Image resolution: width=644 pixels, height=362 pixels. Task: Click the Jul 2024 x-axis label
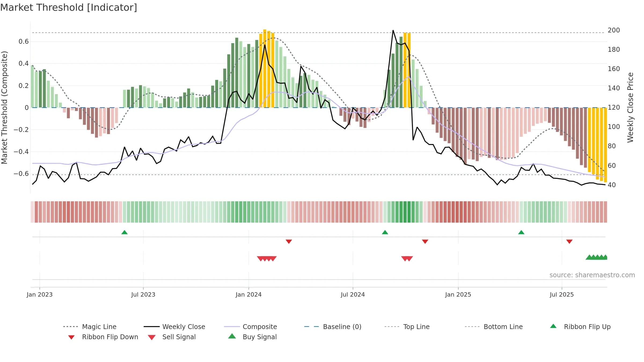(353, 294)
